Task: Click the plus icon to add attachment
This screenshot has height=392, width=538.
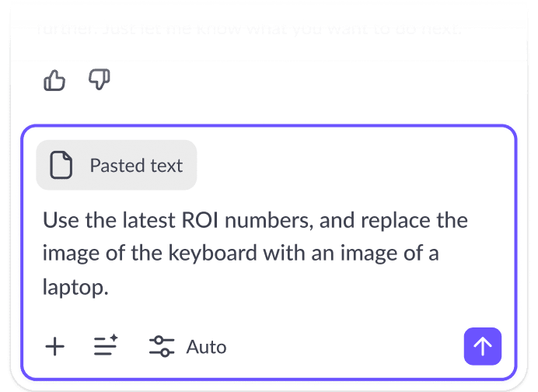Action: click(x=55, y=346)
